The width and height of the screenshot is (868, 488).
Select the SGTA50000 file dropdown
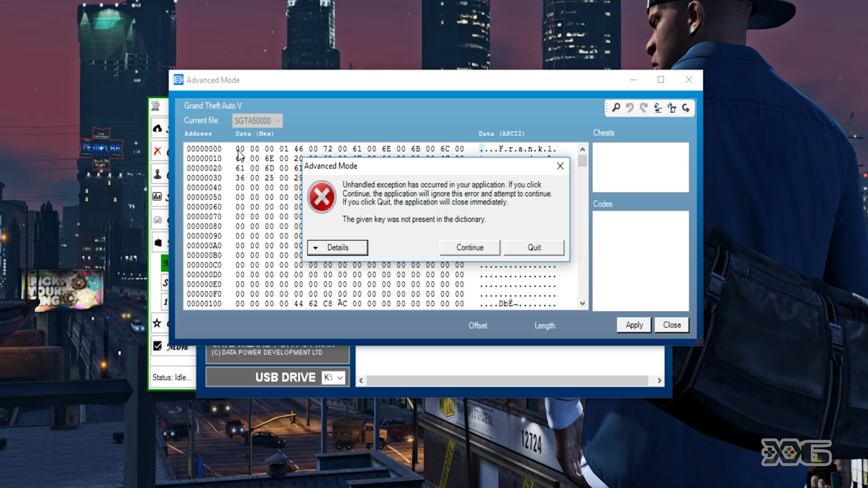[x=256, y=120]
